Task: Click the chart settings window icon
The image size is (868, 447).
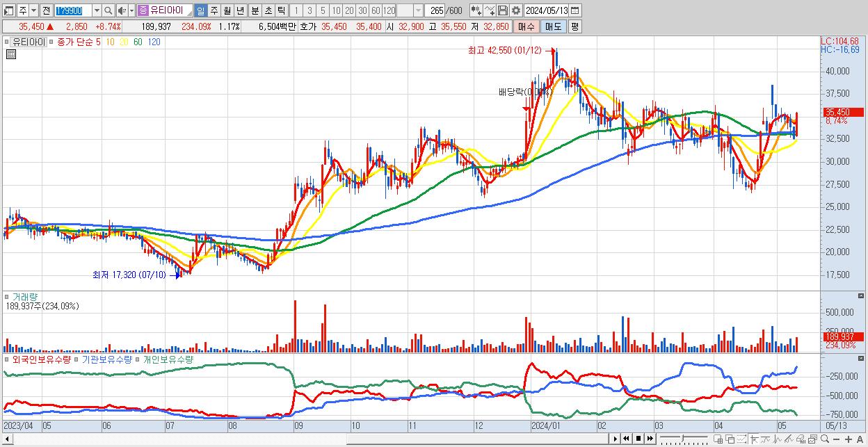Action: (812, 439)
